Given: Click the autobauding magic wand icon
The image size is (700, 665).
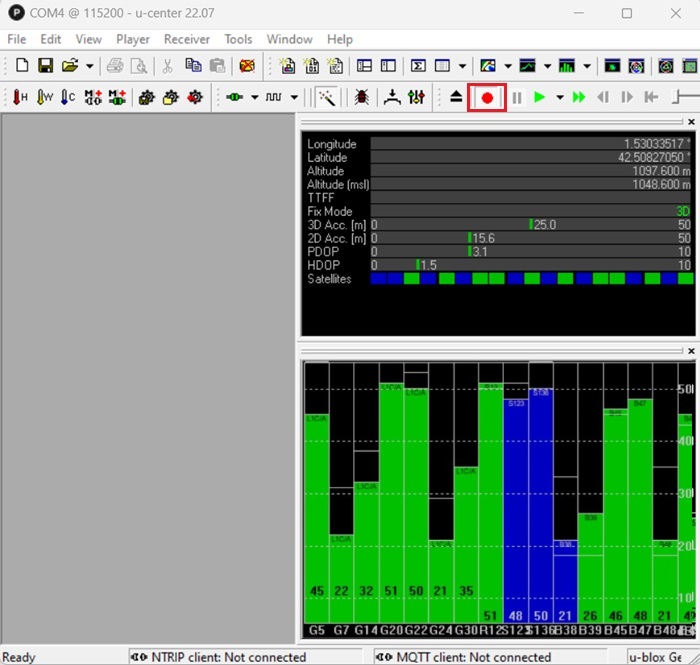Looking at the screenshot, I should pyautogui.click(x=326, y=97).
